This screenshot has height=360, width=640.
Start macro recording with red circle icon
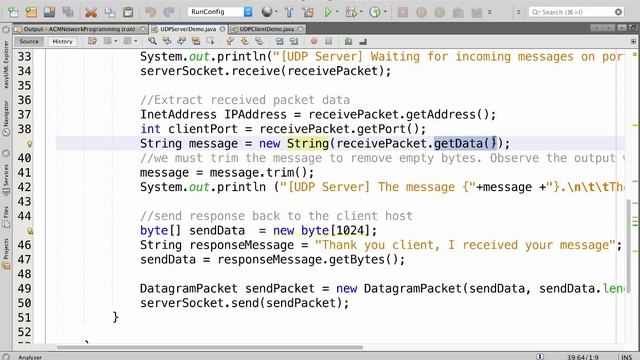click(x=314, y=41)
